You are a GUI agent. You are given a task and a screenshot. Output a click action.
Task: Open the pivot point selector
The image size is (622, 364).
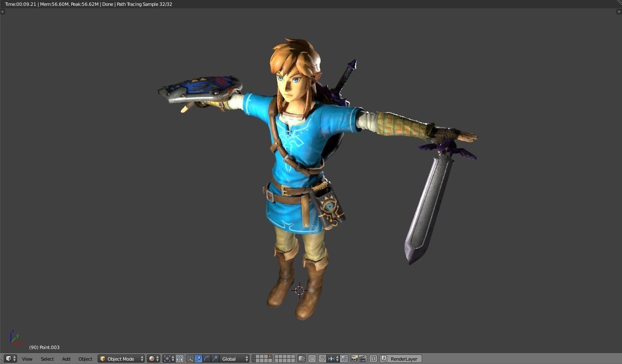click(169, 359)
